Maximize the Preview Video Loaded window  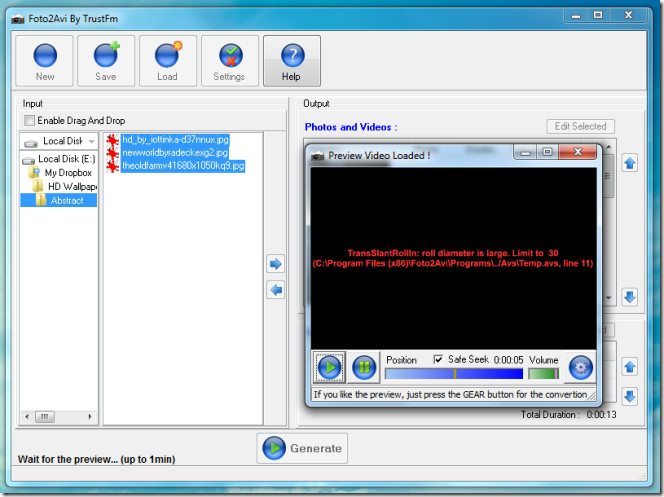point(547,152)
